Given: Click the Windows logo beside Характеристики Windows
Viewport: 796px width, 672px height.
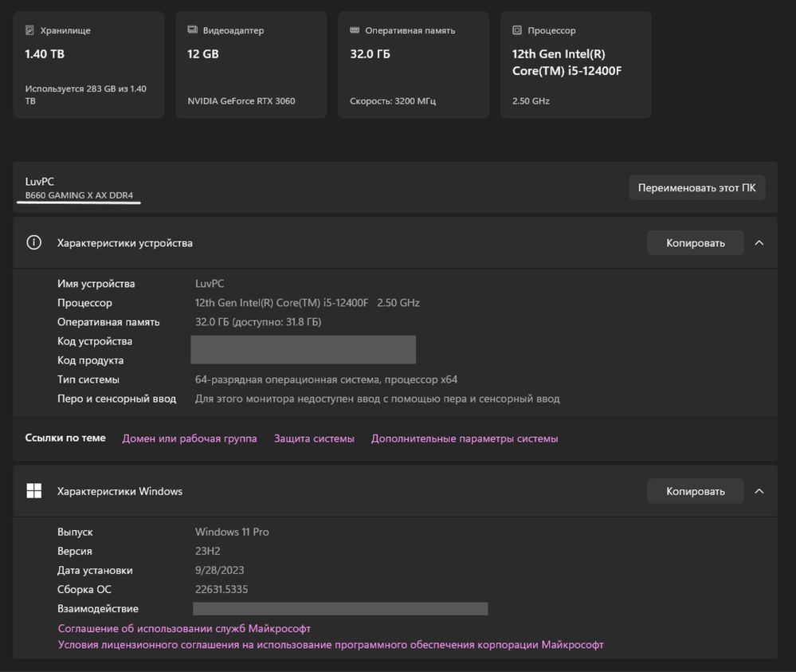Looking at the screenshot, I should coord(34,491).
